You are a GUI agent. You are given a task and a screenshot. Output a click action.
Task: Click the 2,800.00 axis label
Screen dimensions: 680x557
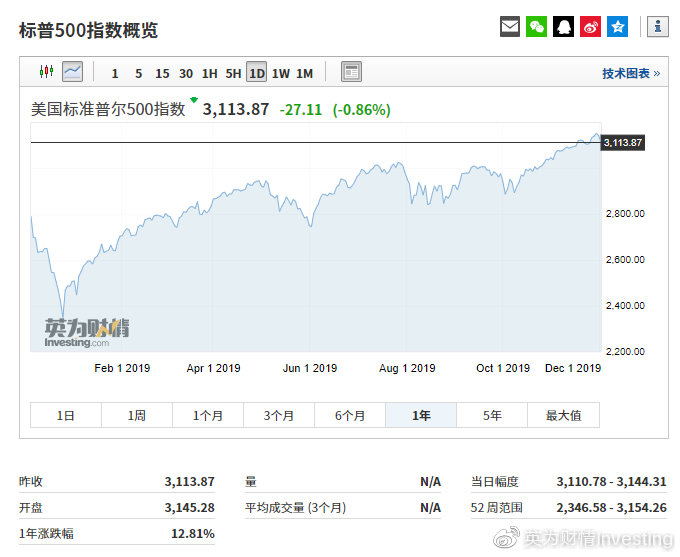coord(625,213)
